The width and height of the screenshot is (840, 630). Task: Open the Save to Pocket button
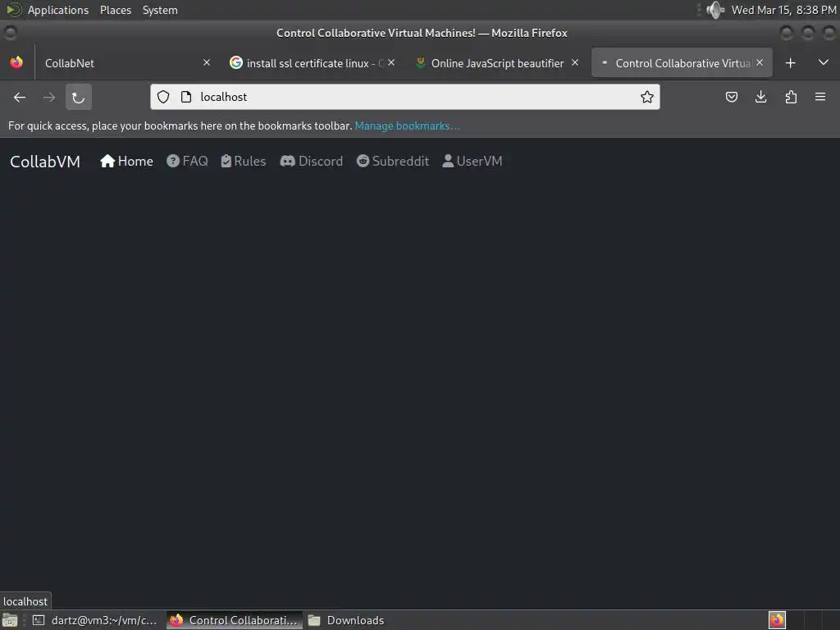pos(731,97)
